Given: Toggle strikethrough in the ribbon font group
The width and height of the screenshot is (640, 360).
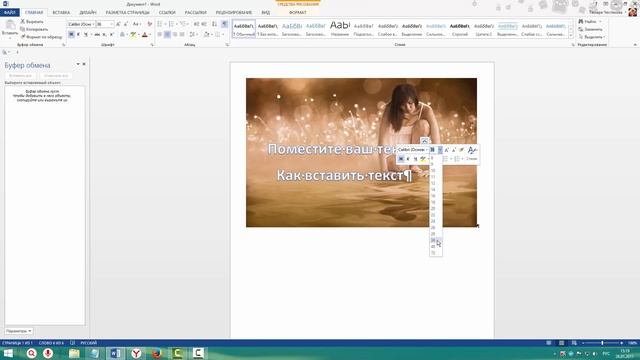Looking at the screenshot, I should tap(97, 34).
